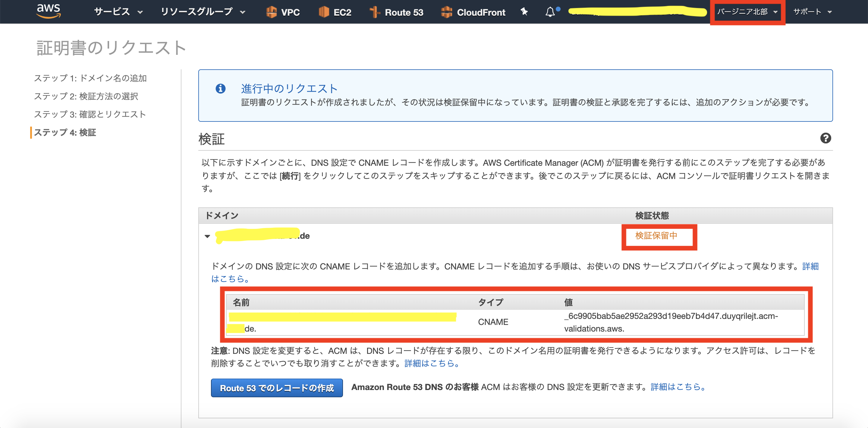Open the バージニア北部 region selector
This screenshot has width=868, height=428.
click(747, 12)
